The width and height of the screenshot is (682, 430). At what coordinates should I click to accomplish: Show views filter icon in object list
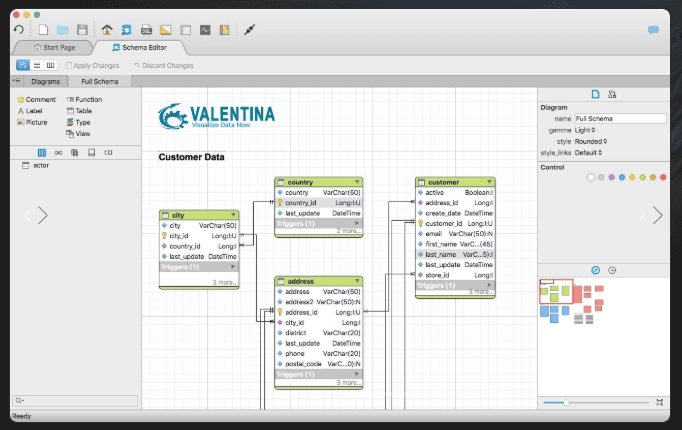75,153
